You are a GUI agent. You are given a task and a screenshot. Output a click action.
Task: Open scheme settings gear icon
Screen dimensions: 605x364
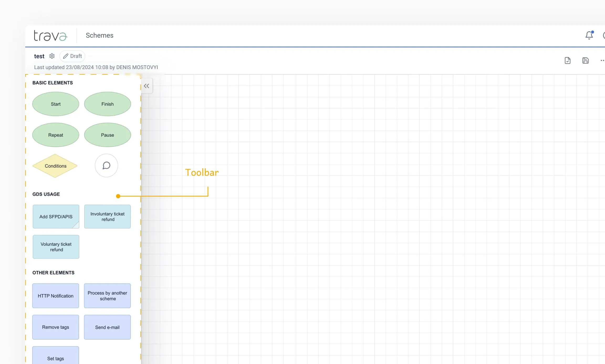click(52, 56)
